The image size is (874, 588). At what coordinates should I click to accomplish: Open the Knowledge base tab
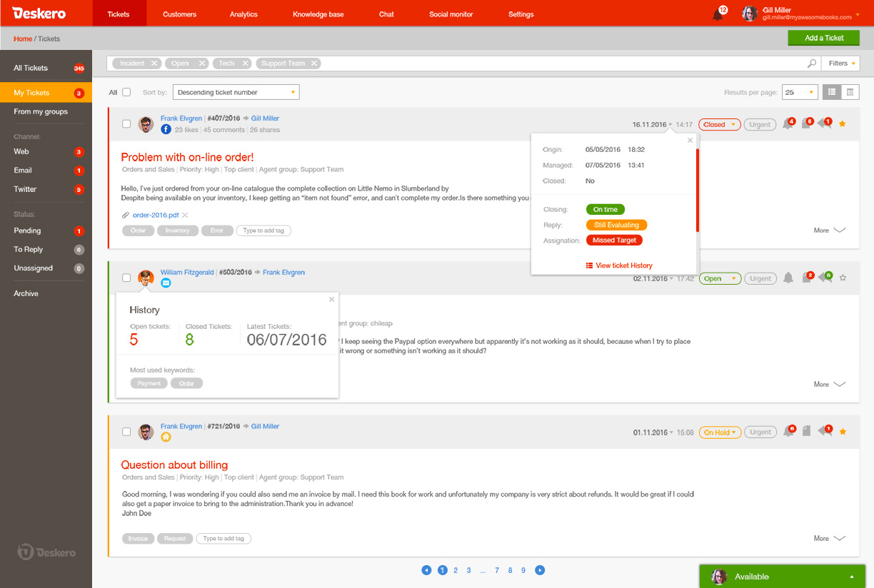point(318,14)
